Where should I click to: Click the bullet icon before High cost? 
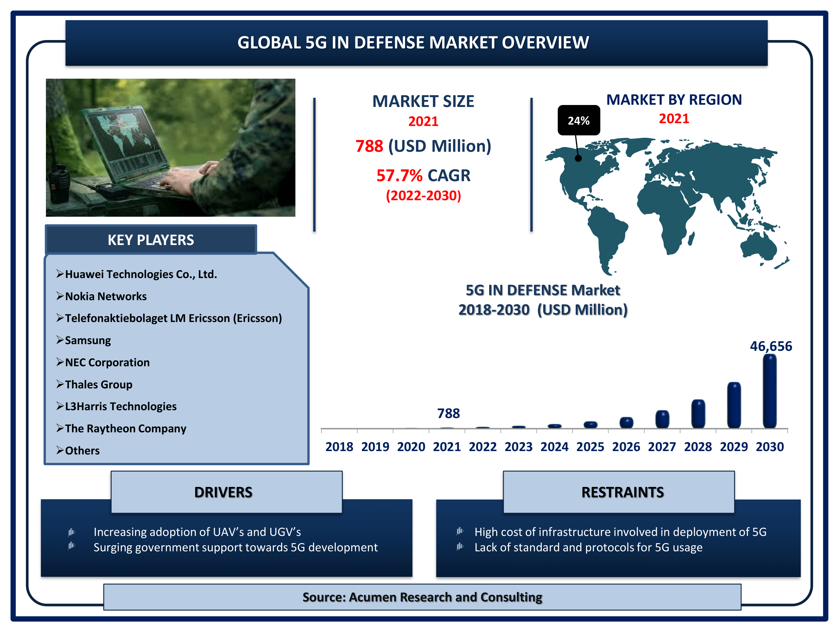[x=459, y=531]
